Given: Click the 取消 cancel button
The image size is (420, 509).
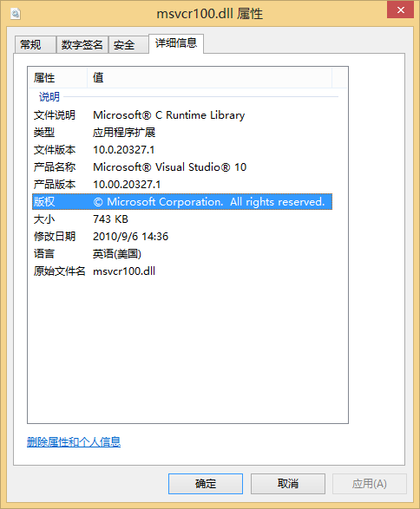Looking at the screenshot, I should [288, 484].
